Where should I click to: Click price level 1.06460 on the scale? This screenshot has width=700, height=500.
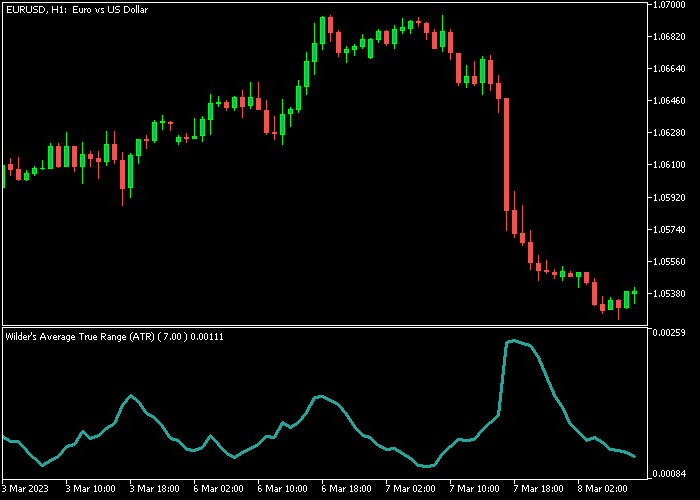[669, 101]
